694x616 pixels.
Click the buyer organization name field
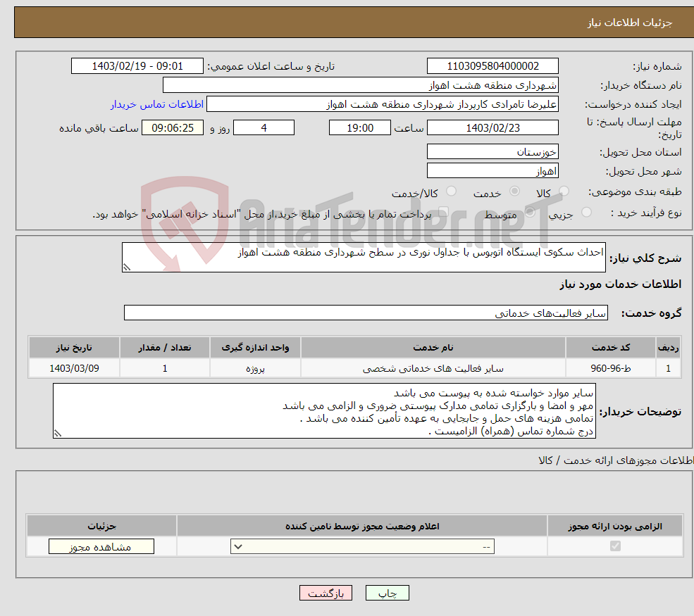tap(361, 85)
